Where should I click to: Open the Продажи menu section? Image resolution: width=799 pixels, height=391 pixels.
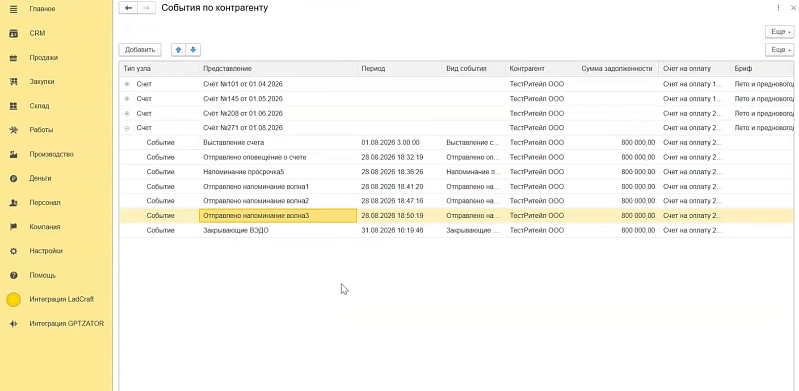click(x=43, y=58)
